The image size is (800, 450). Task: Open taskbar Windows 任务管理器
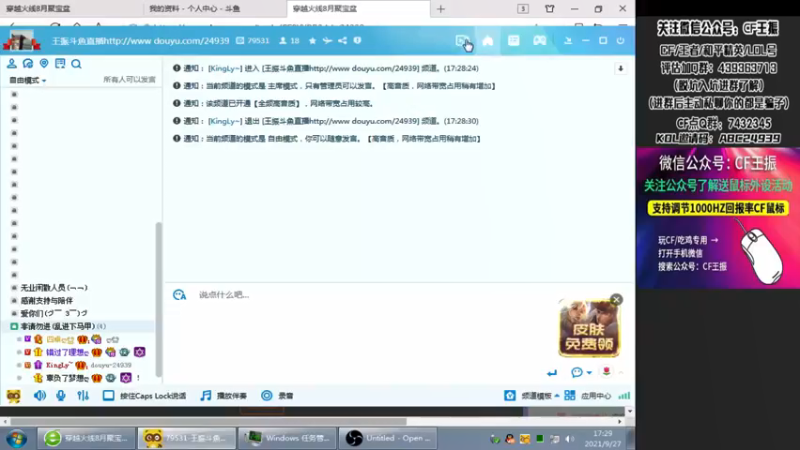pos(287,439)
